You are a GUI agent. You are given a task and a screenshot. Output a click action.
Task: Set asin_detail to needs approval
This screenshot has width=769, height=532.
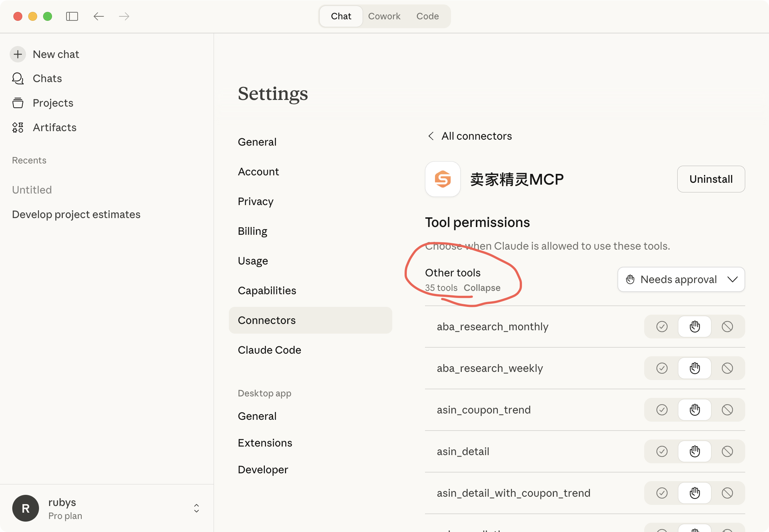[x=694, y=451]
